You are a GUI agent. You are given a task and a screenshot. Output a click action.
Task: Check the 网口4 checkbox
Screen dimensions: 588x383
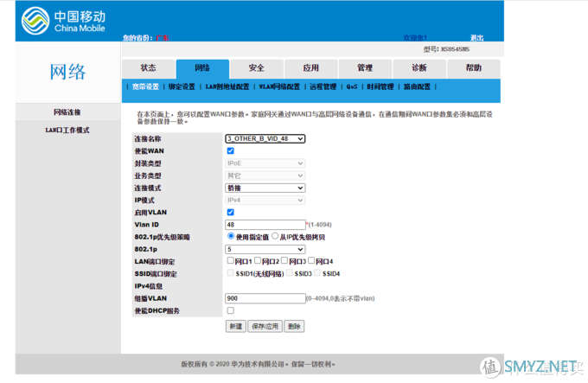click(x=311, y=260)
